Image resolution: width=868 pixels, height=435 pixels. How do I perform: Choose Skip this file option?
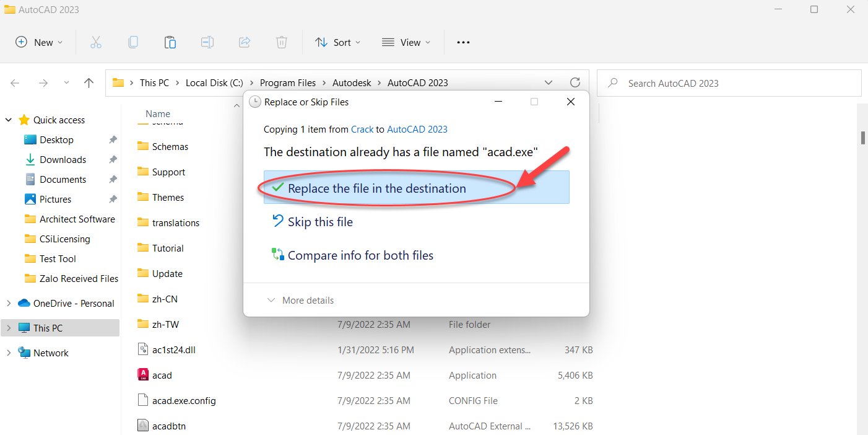click(320, 222)
